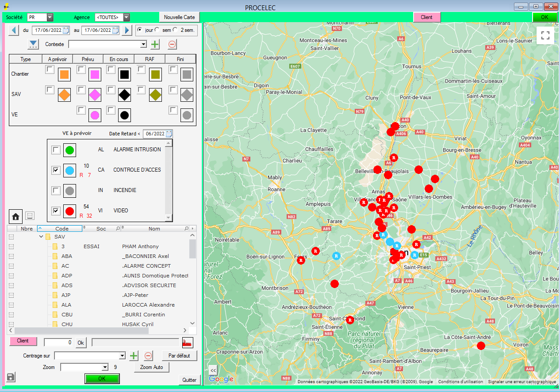The image size is (560, 392).
Task: Go to previous date with left arrow
Action: (14, 30)
